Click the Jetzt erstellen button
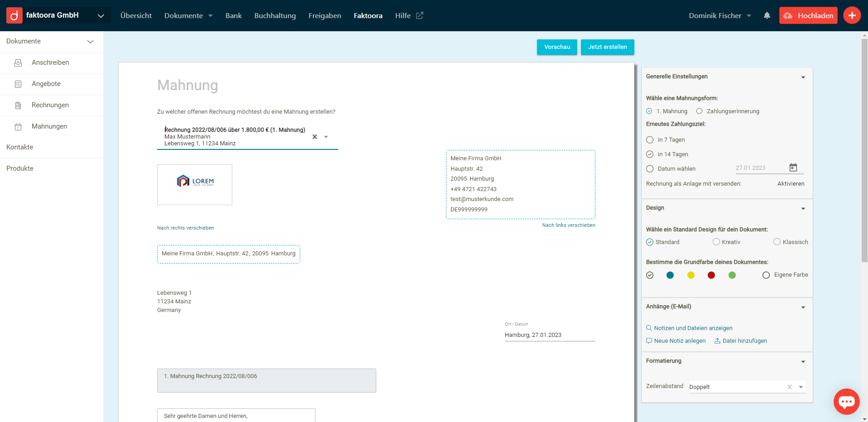868x422 pixels. tap(607, 47)
